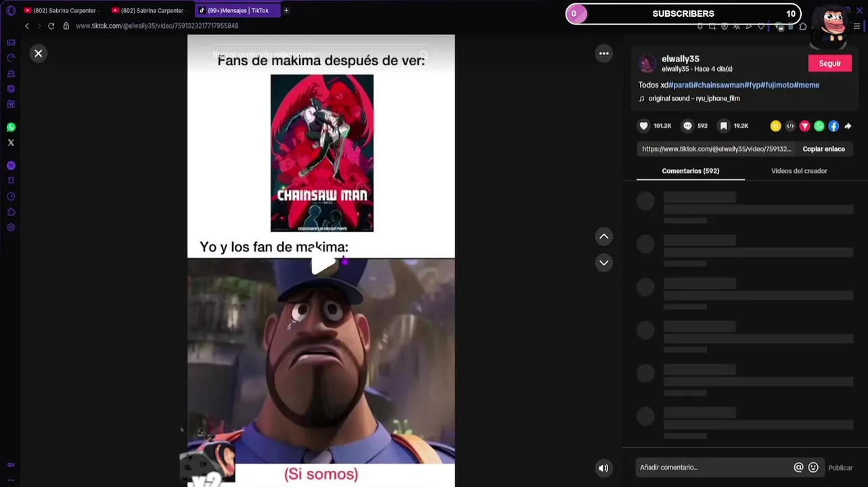The height and width of the screenshot is (487, 868).
Task: Select the Mensajes TikTok tab
Action: (x=237, y=10)
